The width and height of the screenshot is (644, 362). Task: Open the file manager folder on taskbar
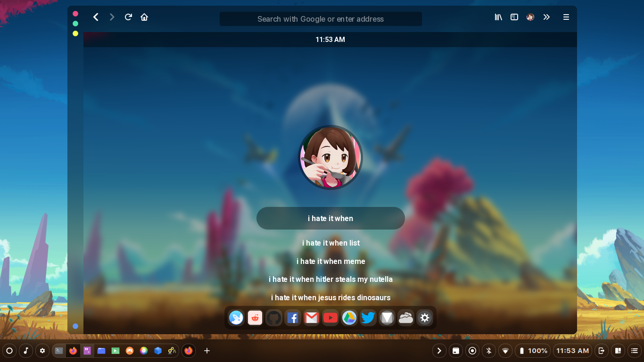coord(101,351)
